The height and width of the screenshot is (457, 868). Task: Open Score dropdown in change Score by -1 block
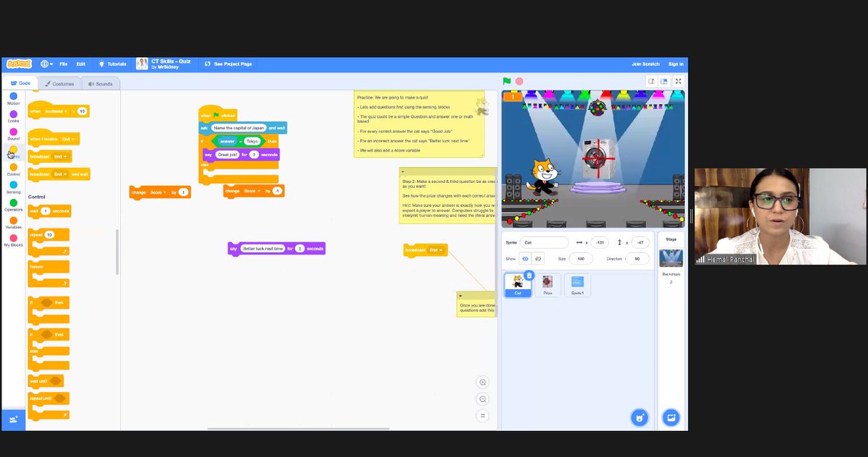coord(252,191)
